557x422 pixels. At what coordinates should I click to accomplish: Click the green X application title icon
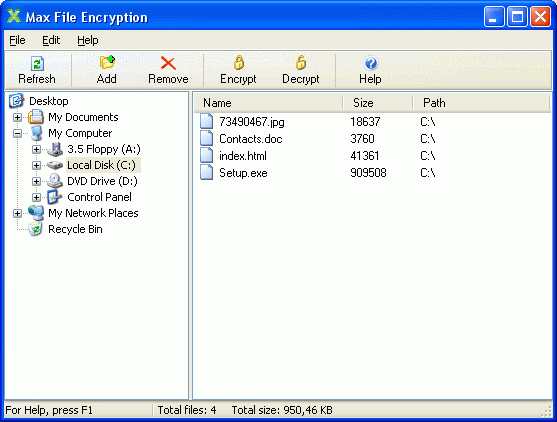[14, 16]
